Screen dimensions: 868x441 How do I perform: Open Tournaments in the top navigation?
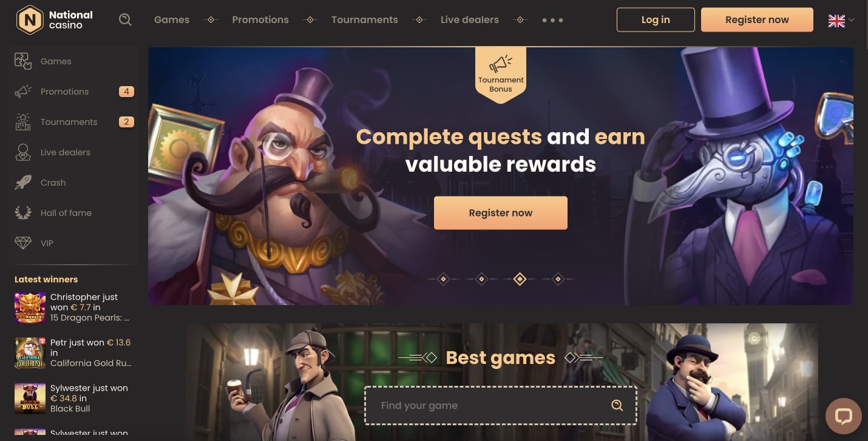364,20
